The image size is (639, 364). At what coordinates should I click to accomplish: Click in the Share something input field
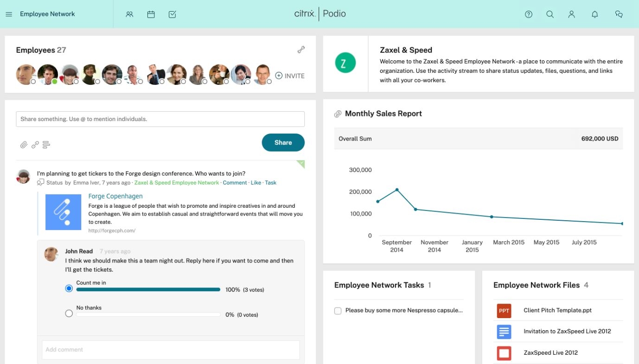pyautogui.click(x=160, y=119)
